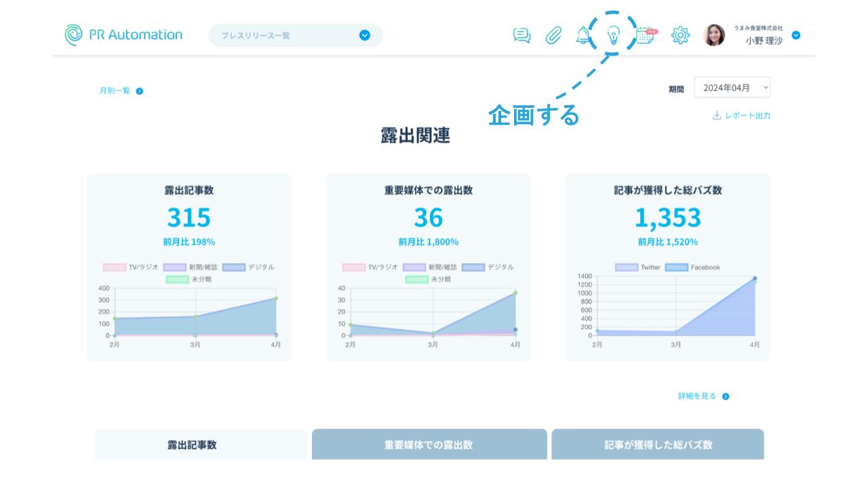
Task: Click the paperclip attachments icon
Action: pos(553,35)
